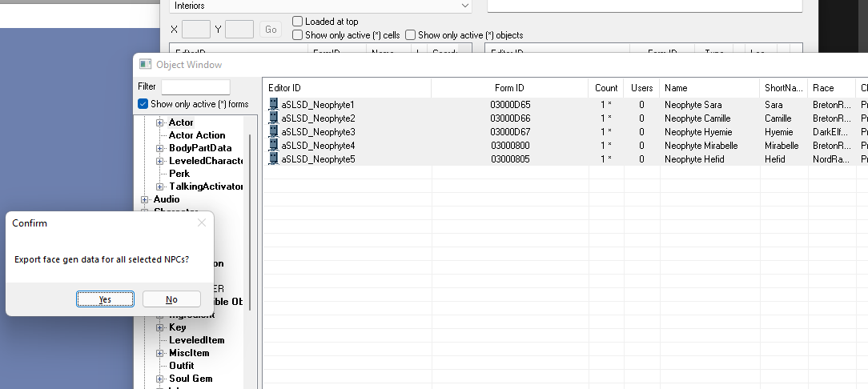Click short name Mirabelle

coord(782,146)
